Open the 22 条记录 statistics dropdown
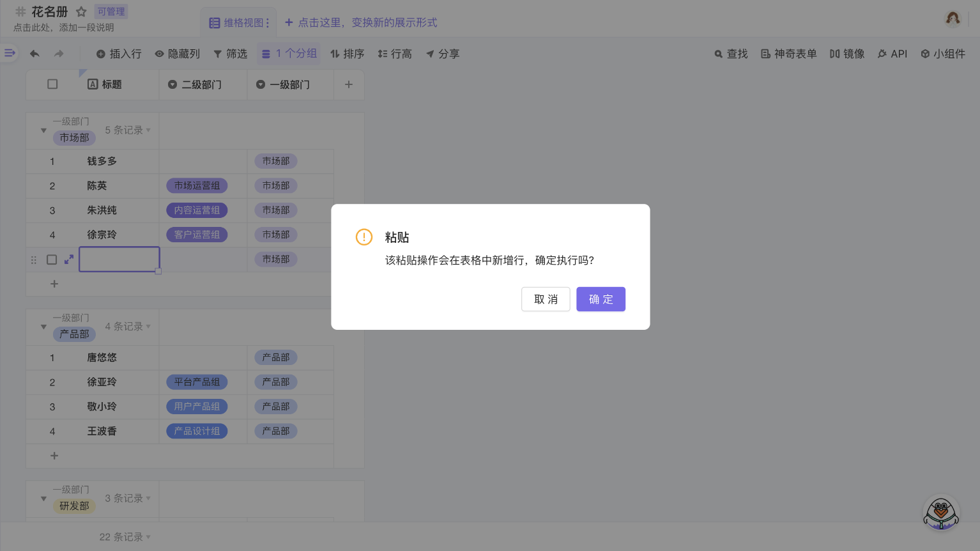 pyautogui.click(x=125, y=537)
